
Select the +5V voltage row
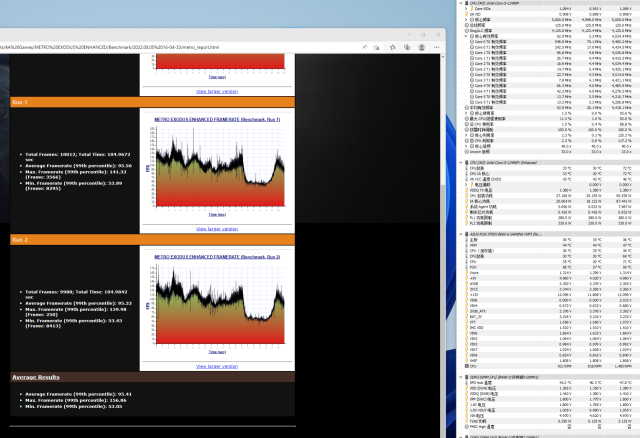(x=549, y=278)
